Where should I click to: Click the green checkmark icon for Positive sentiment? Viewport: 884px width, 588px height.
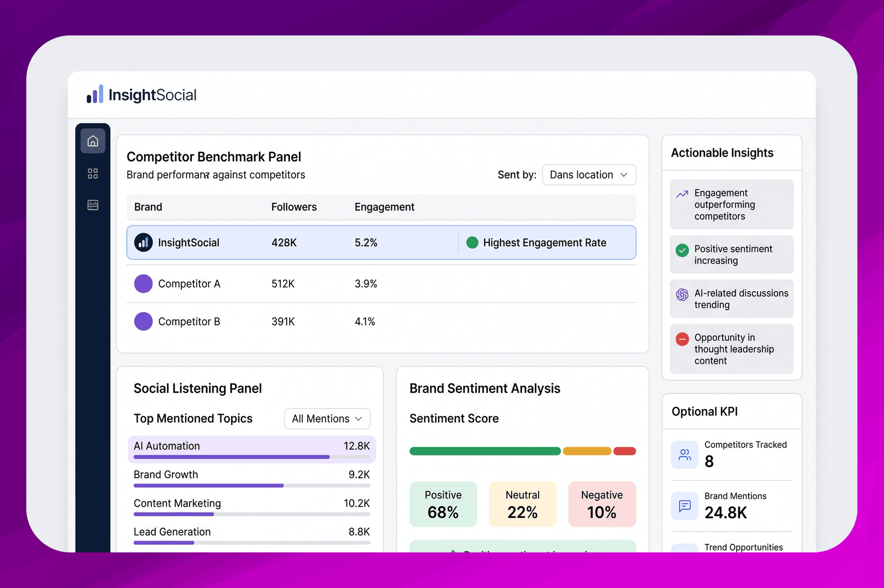(682, 250)
